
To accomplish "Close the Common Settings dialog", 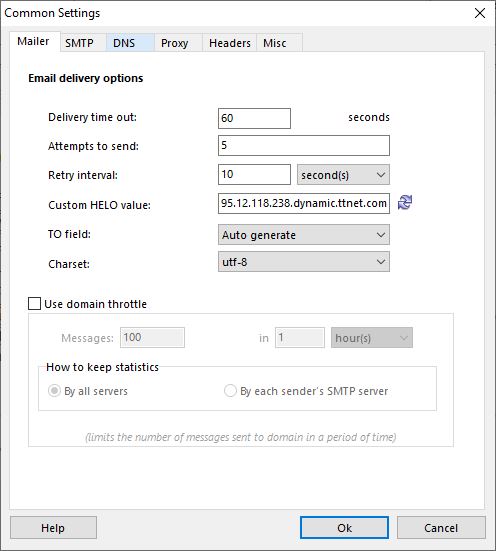I will pos(480,13).
